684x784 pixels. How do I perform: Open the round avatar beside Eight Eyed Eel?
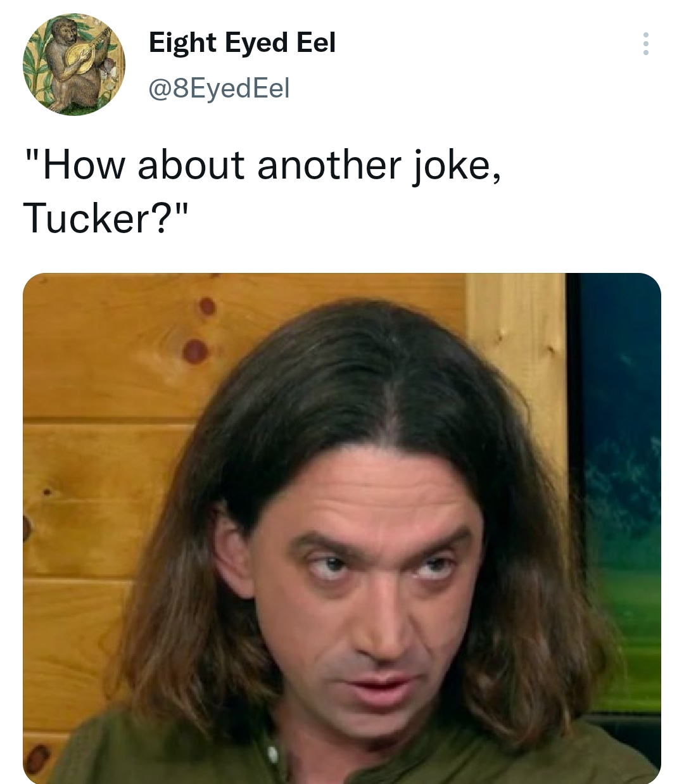(74, 65)
